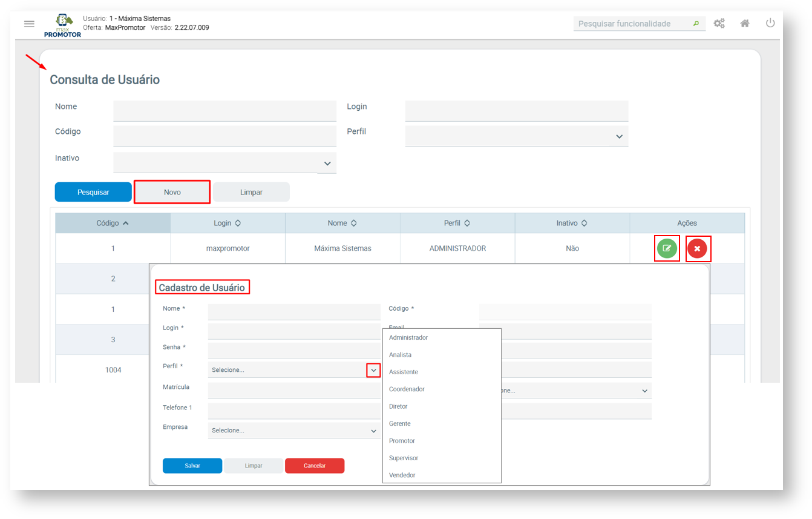Choose Promotor in the profile list
This screenshot has width=812, height=519.
coord(402,441)
